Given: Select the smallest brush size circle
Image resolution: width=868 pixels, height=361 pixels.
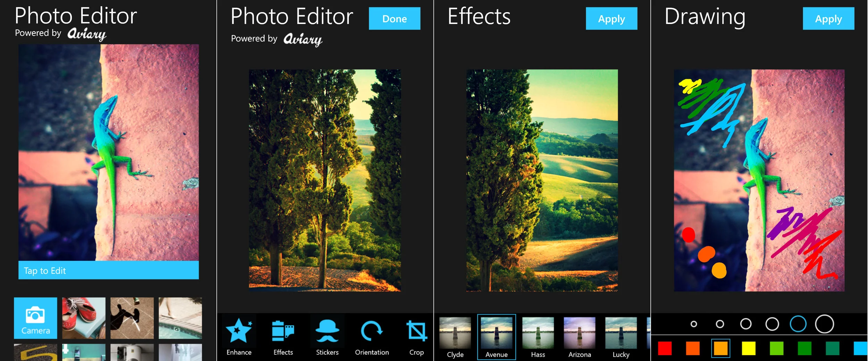Looking at the screenshot, I should 694,324.
